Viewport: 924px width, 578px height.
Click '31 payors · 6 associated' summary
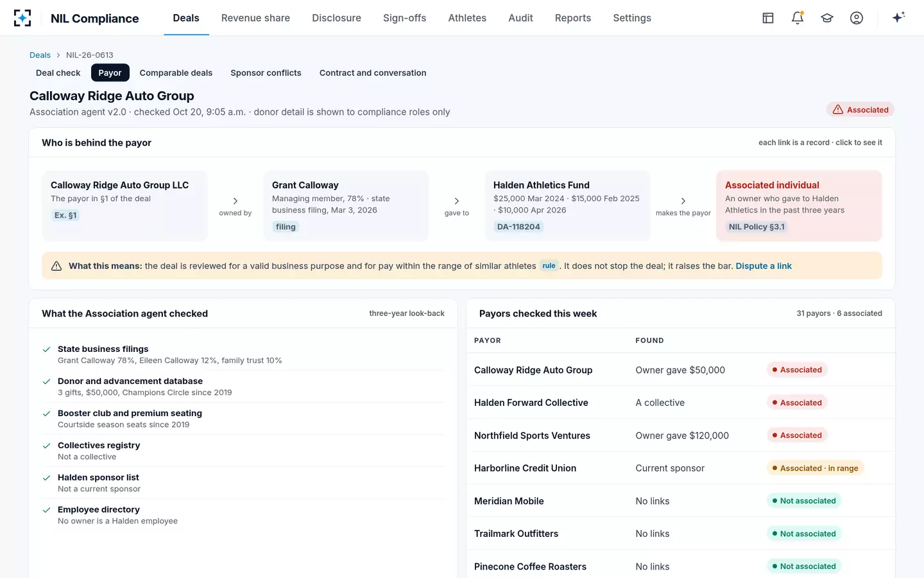(839, 313)
